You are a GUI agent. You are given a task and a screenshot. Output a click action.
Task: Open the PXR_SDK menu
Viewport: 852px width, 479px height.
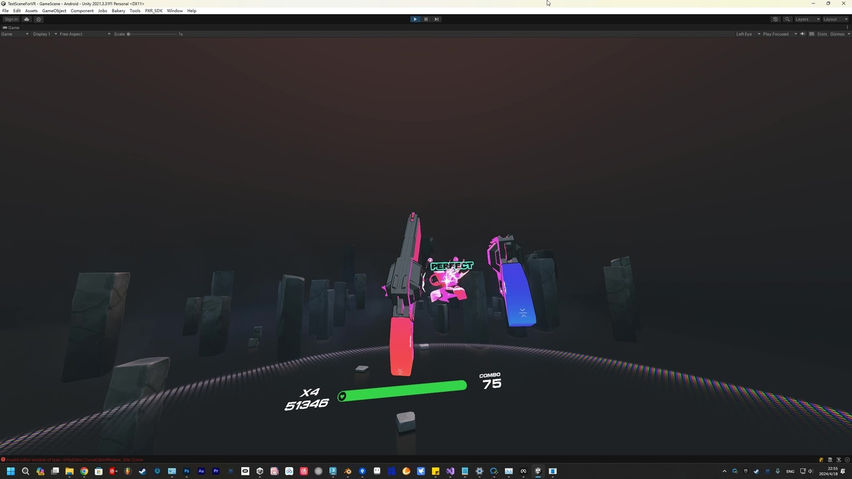tap(154, 11)
